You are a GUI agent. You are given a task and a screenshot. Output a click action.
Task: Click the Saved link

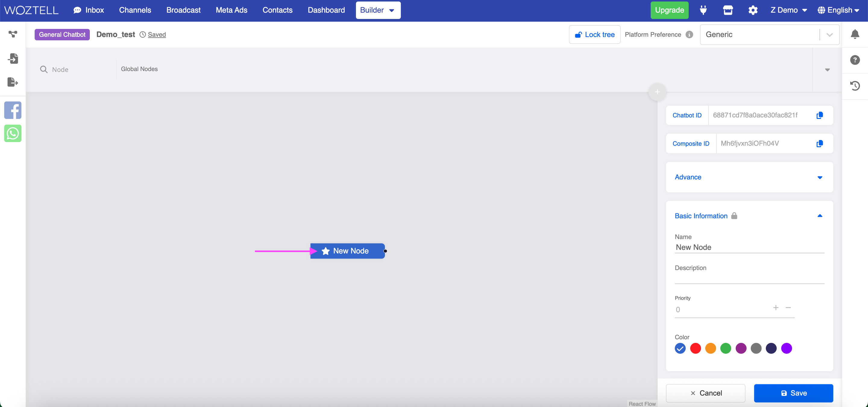click(157, 34)
